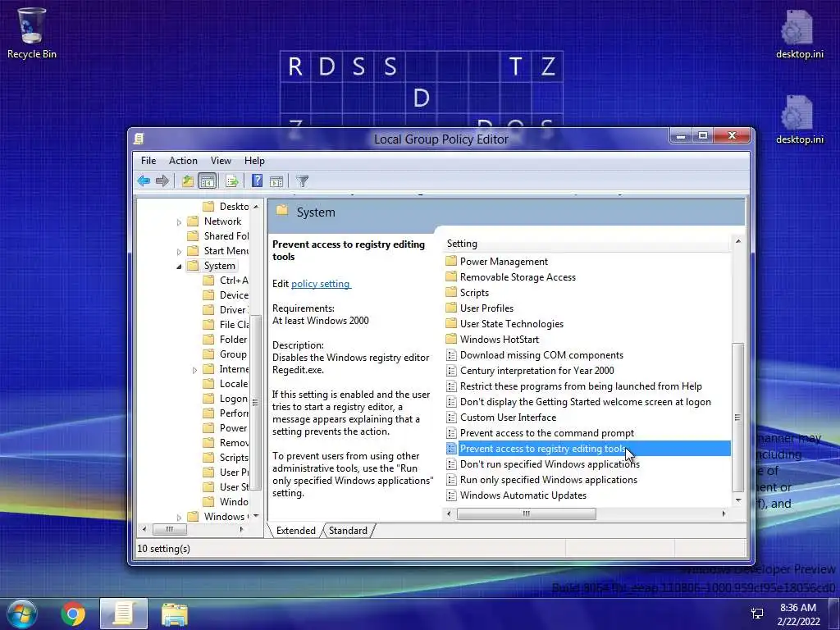840x630 pixels.
Task: Click the Forward arrow toolbar icon
Action: tap(162, 181)
